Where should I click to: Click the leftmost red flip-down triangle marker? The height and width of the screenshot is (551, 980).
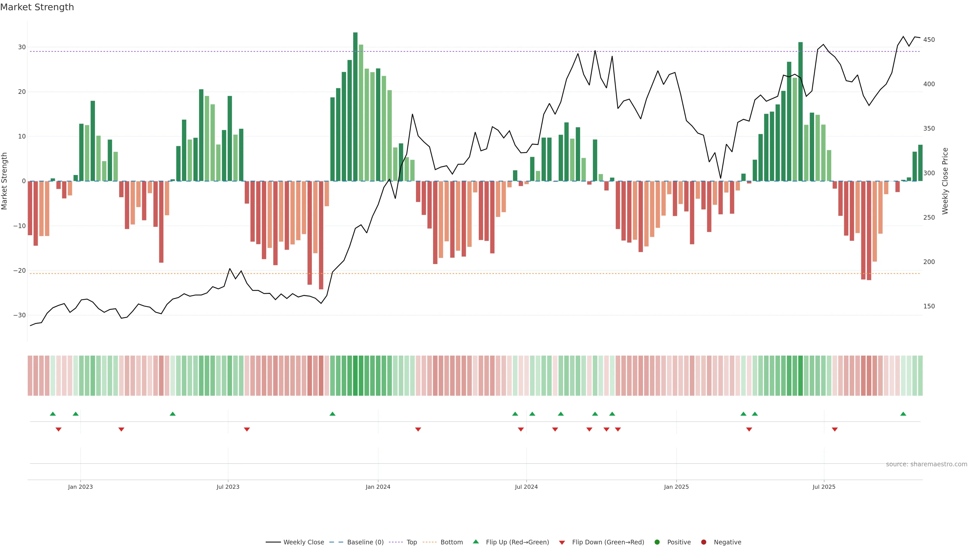click(59, 429)
